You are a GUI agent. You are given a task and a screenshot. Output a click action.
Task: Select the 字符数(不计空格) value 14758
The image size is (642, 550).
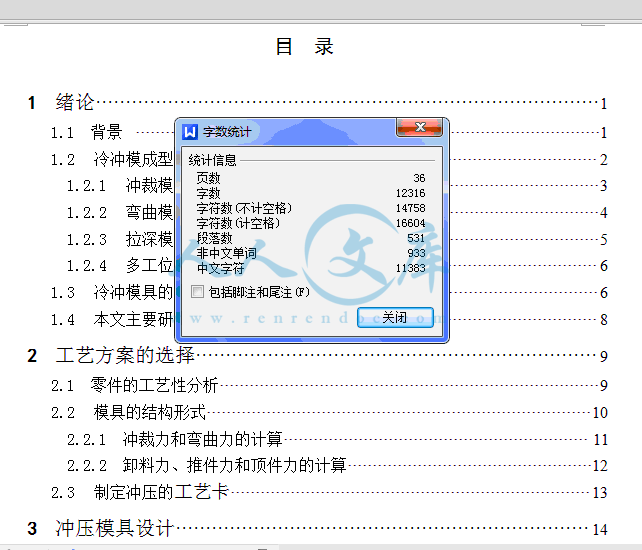coord(410,208)
